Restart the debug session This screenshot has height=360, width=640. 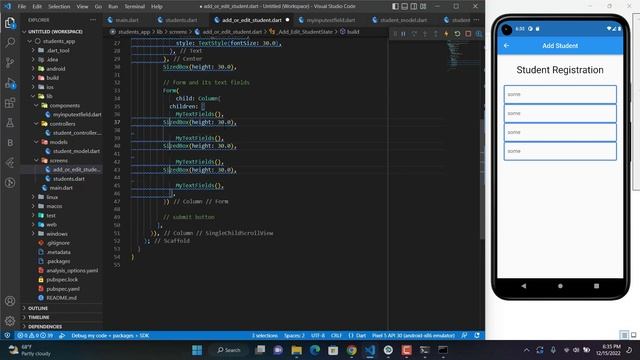coord(457,34)
